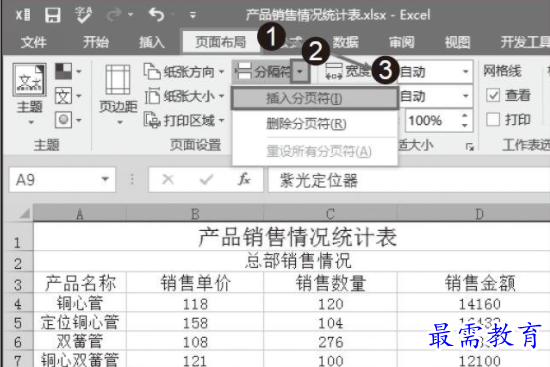550x367 pixels.
Task: Click the Redo arrow icon
Action: tap(114, 15)
